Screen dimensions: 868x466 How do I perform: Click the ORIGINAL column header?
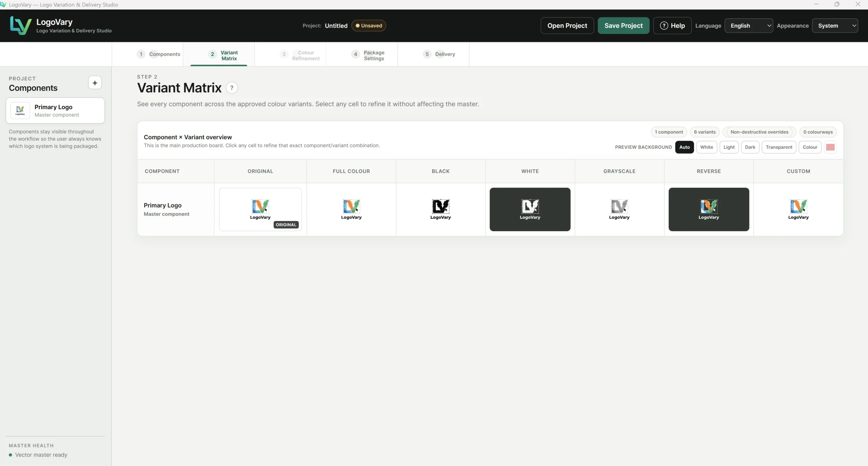tap(260, 171)
